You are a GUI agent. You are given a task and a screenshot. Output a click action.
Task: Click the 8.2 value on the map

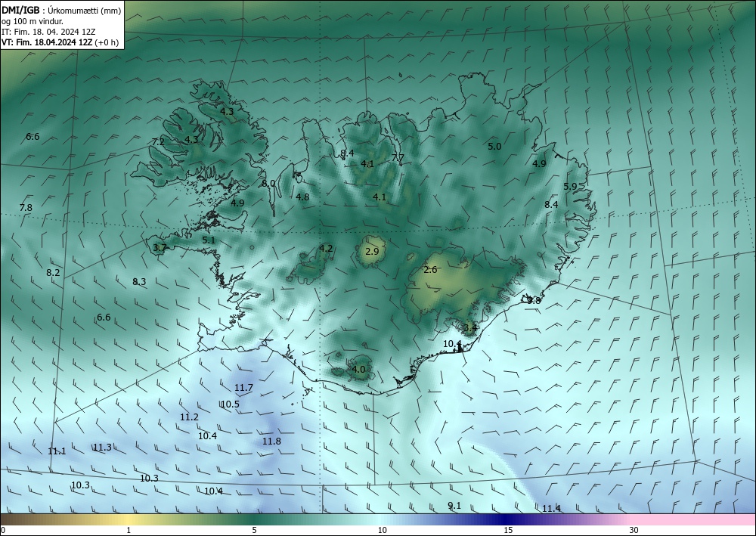click(x=53, y=272)
